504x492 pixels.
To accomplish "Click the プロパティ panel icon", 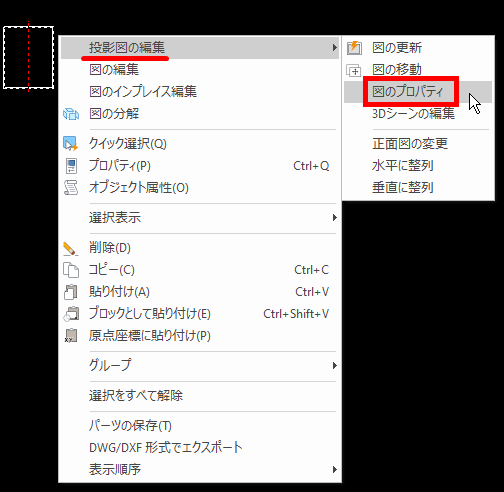I will 71,166.
